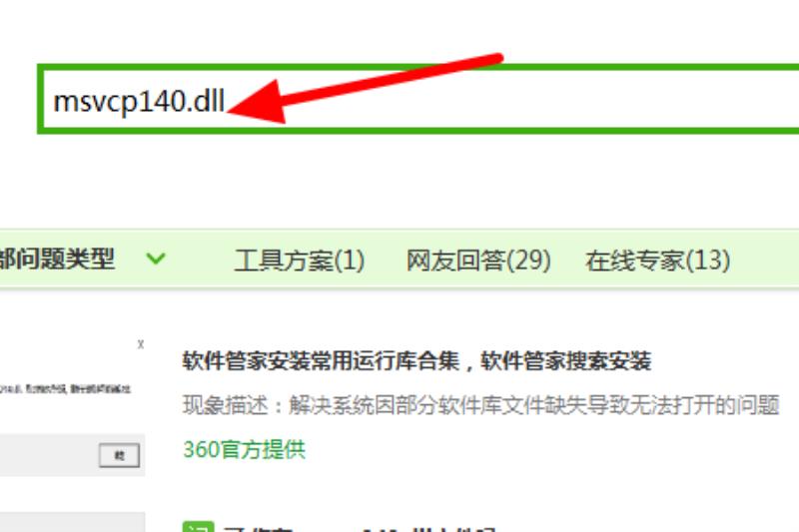Click the light green filter bar background

coord(764,260)
